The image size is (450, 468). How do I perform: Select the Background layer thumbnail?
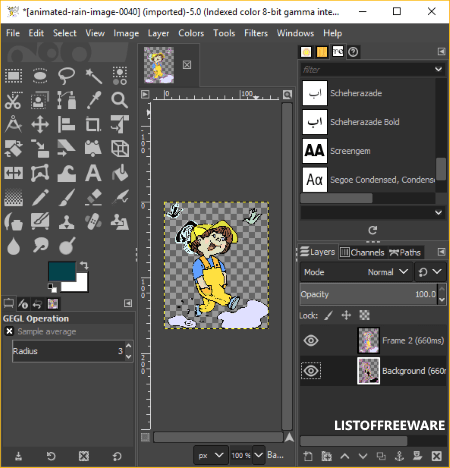point(368,371)
